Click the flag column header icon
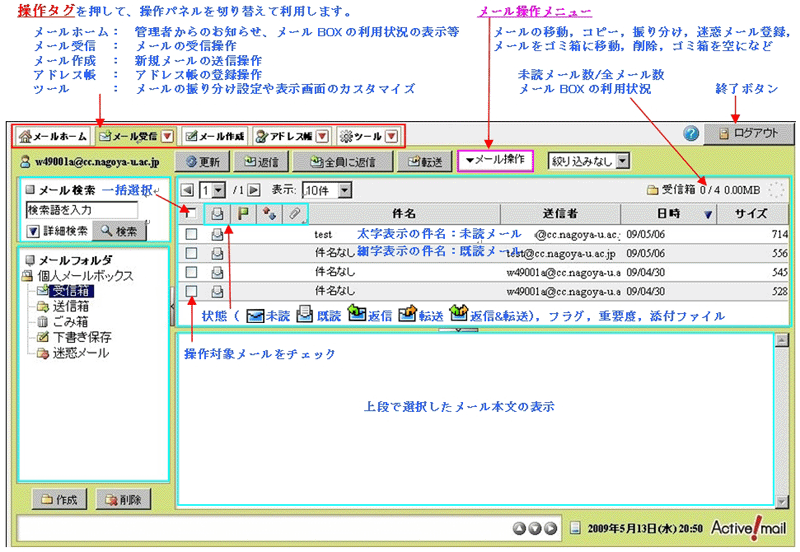Screen dimensions: 800x552 pos(242,213)
